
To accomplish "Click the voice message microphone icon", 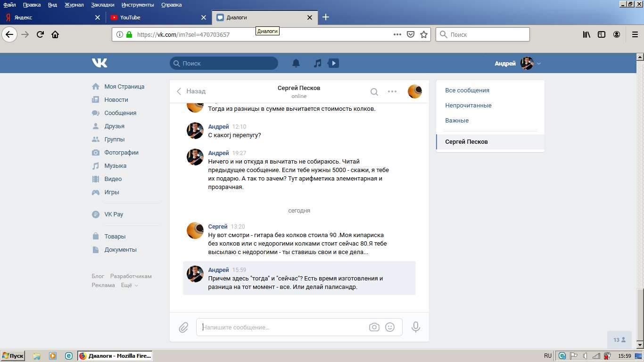I will point(415,327).
